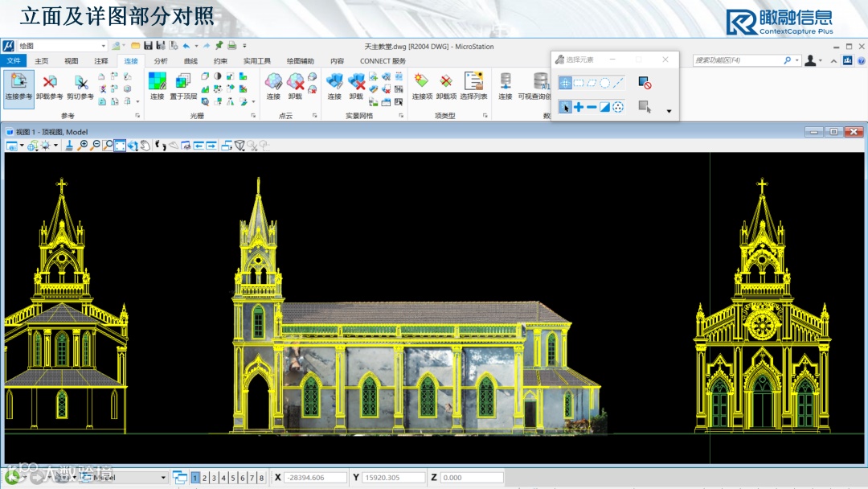Click the disable handles selection button

pyautogui.click(x=644, y=83)
